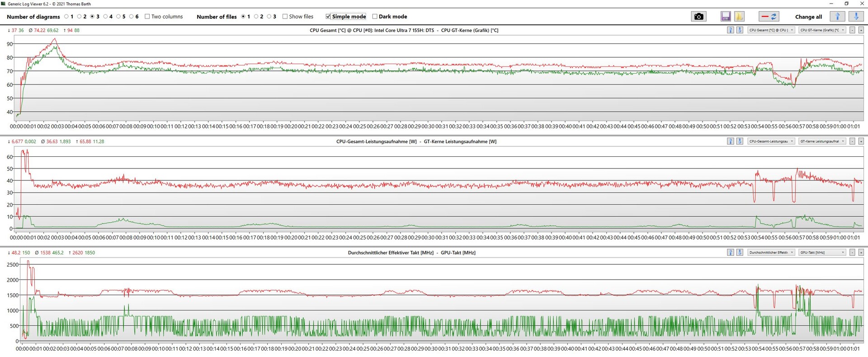The width and height of the screenshot is (868, 357).
Task: Click up arrow in temperature diagram header
Action: (730, 30)
